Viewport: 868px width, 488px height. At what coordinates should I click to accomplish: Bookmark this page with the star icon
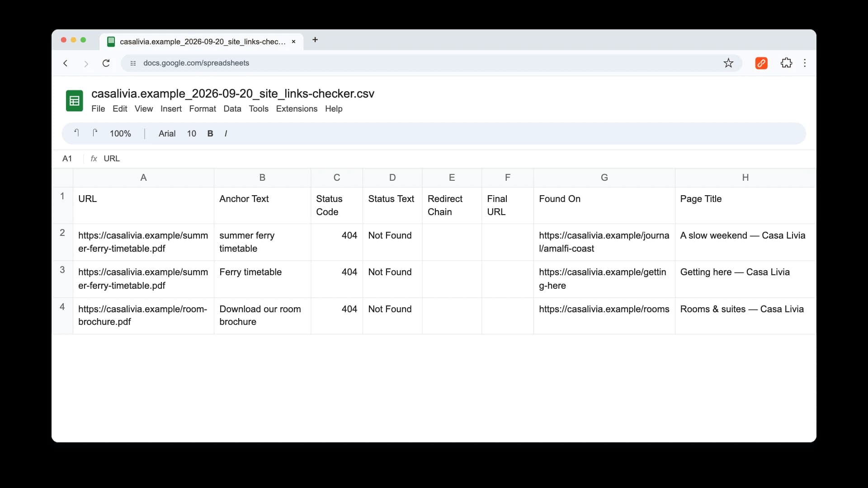click(x=728, y=63)
